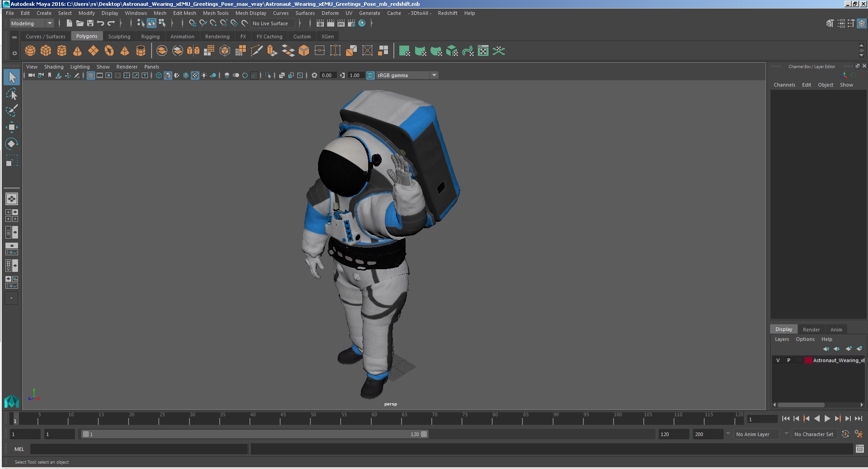Screen dimensions: 868x469
Task: Open the viewport Shading menu
Action: [x=54, y=67]
